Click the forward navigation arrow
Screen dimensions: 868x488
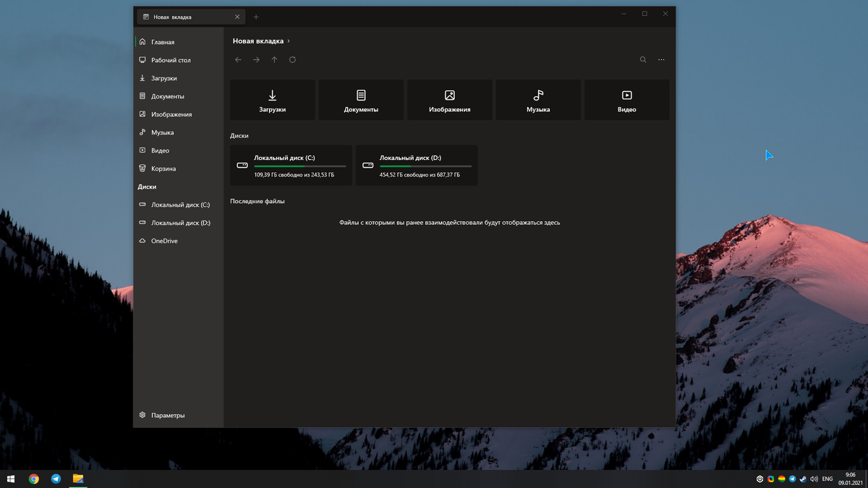(x=256, y=60)
